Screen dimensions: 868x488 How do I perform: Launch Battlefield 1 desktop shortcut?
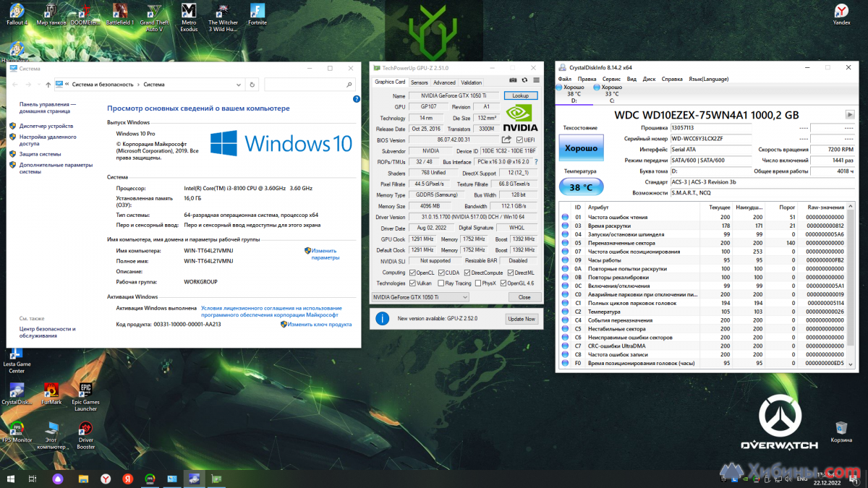click(120, 14)
